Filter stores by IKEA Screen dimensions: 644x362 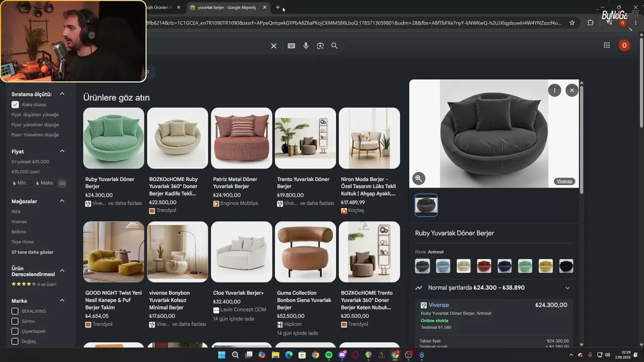coord(16,212)
